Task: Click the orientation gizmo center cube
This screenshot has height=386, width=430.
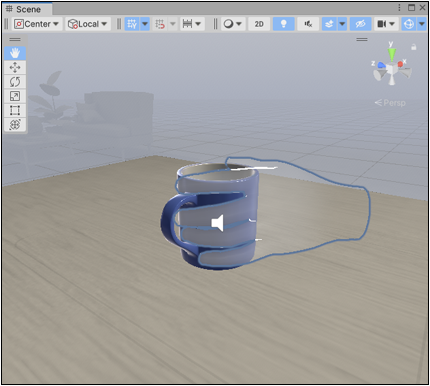Action: click(392, 68)
